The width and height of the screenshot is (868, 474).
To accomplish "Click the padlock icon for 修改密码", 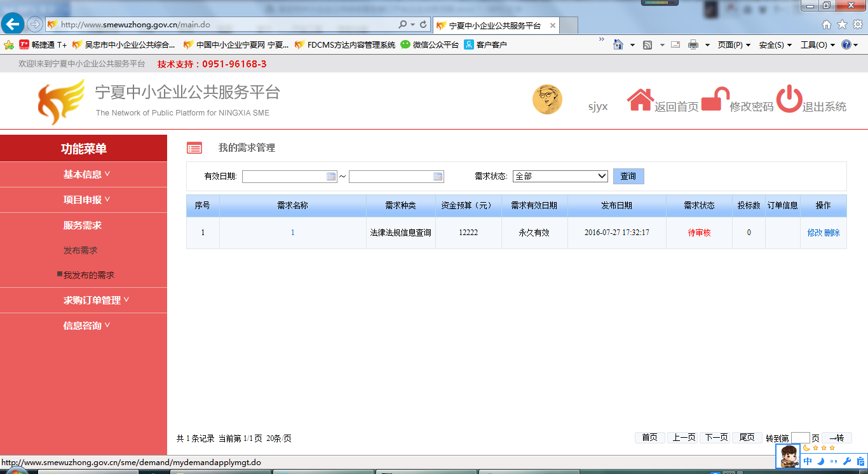I will [x=715, y=100].
